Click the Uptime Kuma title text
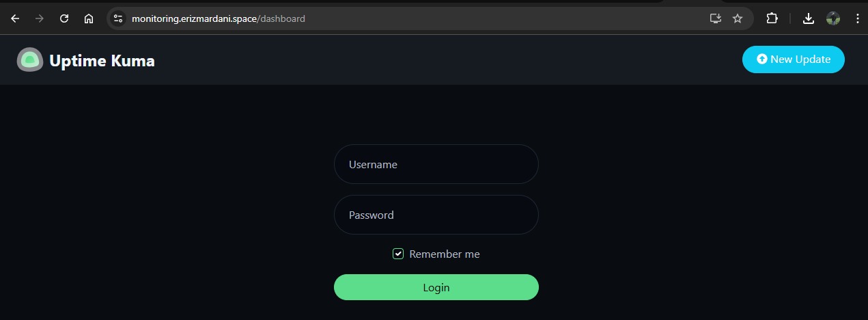This screenshot has height=320, width=868. pyautogui.click(x=102, y=61)
